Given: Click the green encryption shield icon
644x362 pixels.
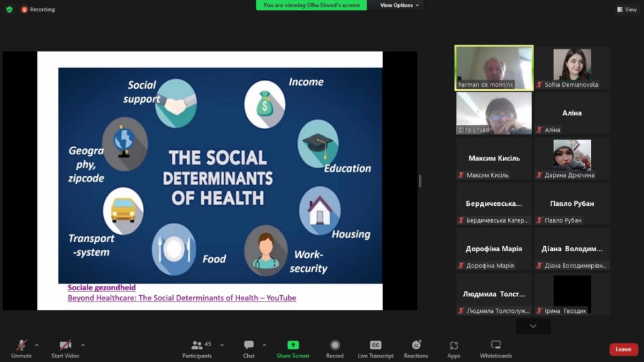Looking at the screenshot, I should [9, 9].
